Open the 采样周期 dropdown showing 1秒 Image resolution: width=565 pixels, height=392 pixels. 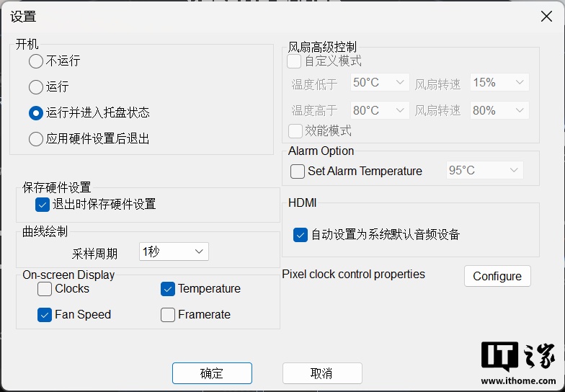(174, 251)
